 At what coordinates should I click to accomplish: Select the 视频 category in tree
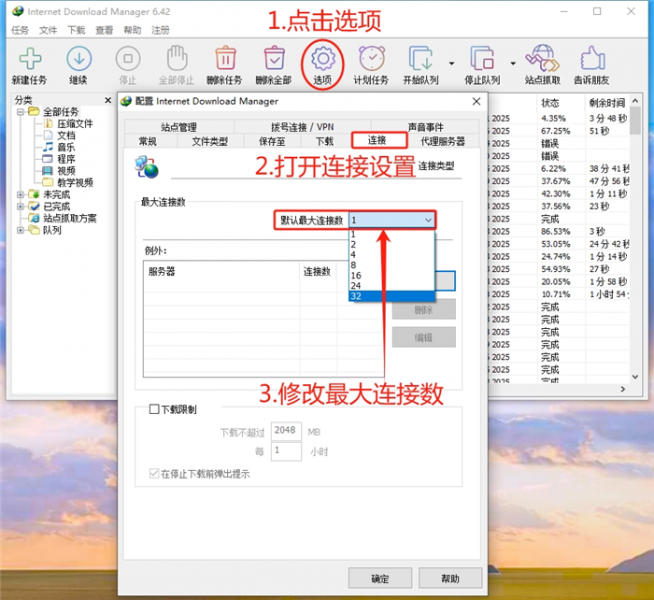(66, 171)
